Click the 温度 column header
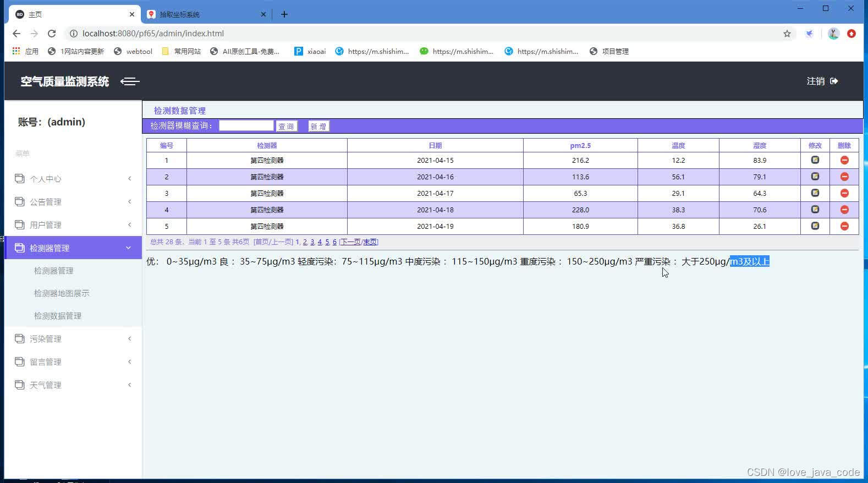868x483 pixels. [x=678, y=145]
